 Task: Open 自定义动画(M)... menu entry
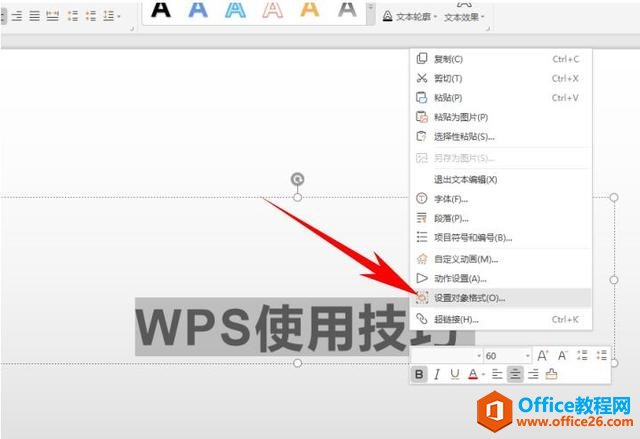point(501,259)
